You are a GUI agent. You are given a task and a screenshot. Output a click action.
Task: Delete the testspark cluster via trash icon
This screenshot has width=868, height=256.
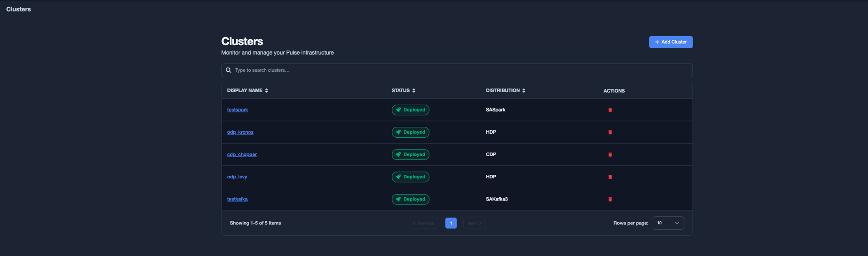coord(610,110)
